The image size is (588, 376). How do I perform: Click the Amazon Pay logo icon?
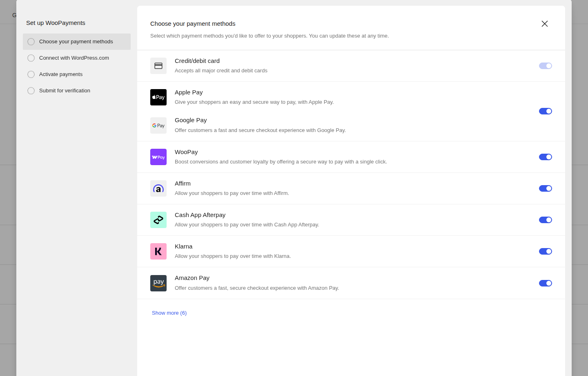coord(158,283)
